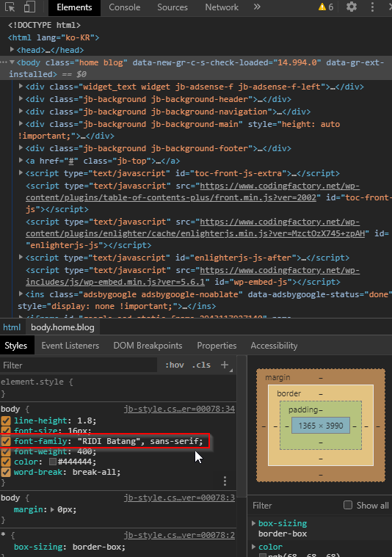The image size is (392, 557).
Task: Uncheck the font-size property checkbox
Action: coord(6,430)
